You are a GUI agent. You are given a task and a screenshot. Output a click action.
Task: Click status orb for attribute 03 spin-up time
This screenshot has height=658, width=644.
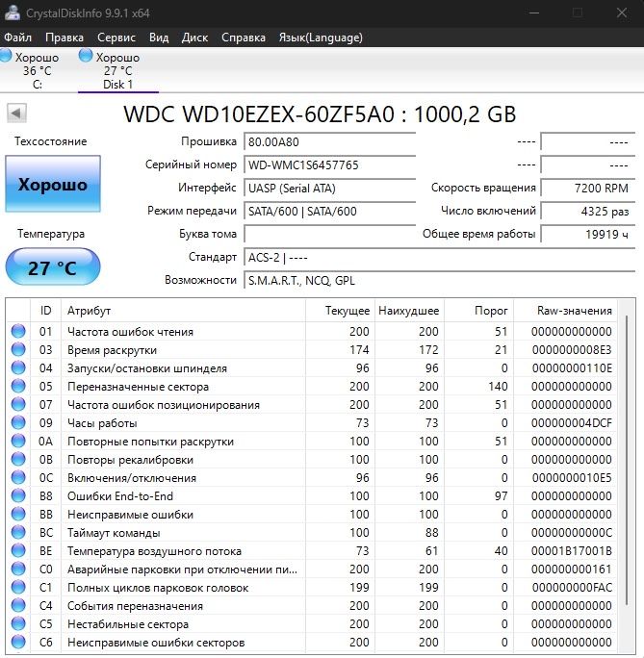point(18,349)
